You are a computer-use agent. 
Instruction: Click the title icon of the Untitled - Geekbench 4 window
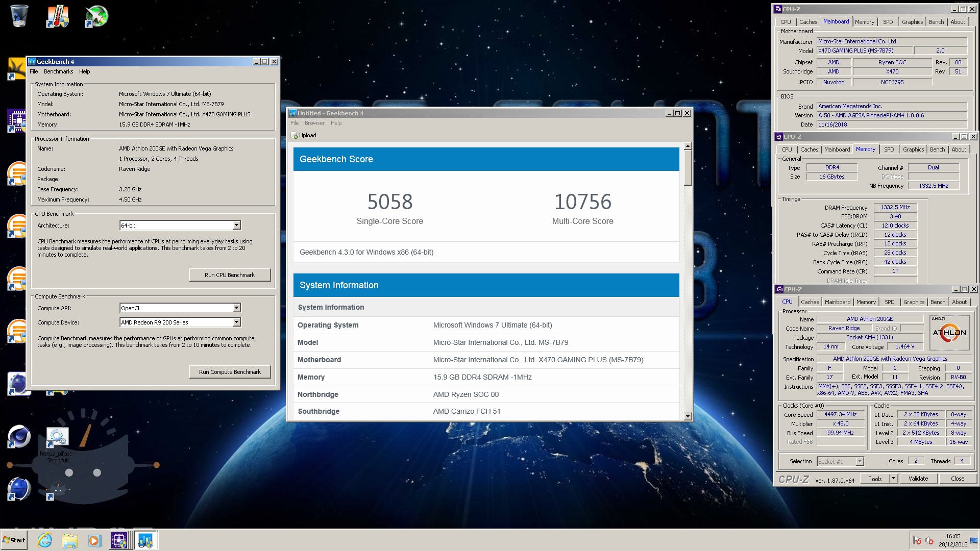(x=293, y=113)
